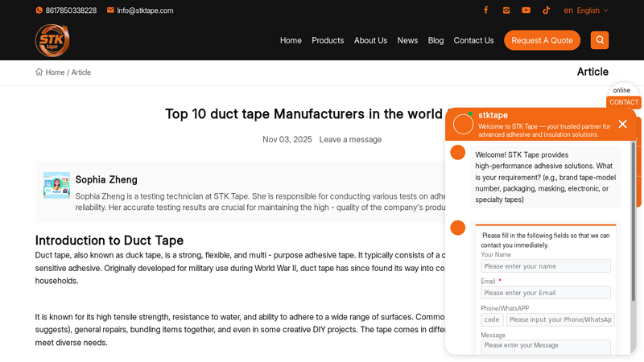The height and width of the screenshot is (362, 644).
Task: Click the phone number 8617850338228
Action: (x=71, y=10)
